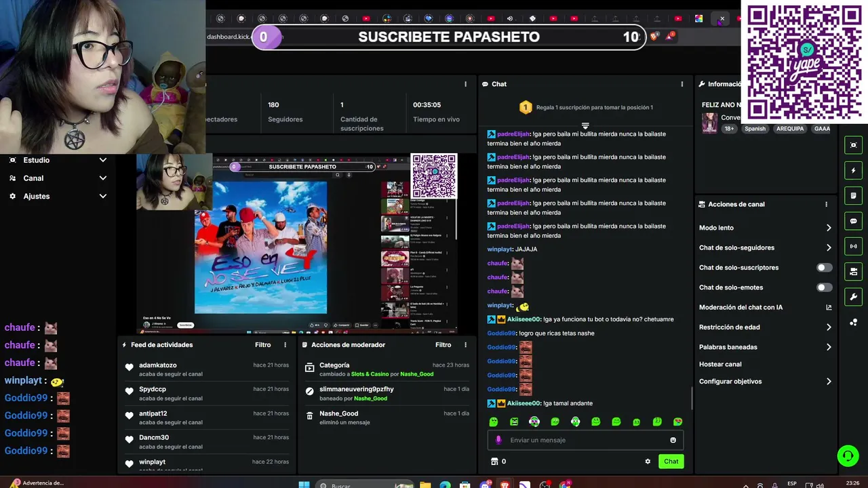This screenshot has width=868, height=488.
Task: Click the Spanish language tag
Action: tap(755, 129)
